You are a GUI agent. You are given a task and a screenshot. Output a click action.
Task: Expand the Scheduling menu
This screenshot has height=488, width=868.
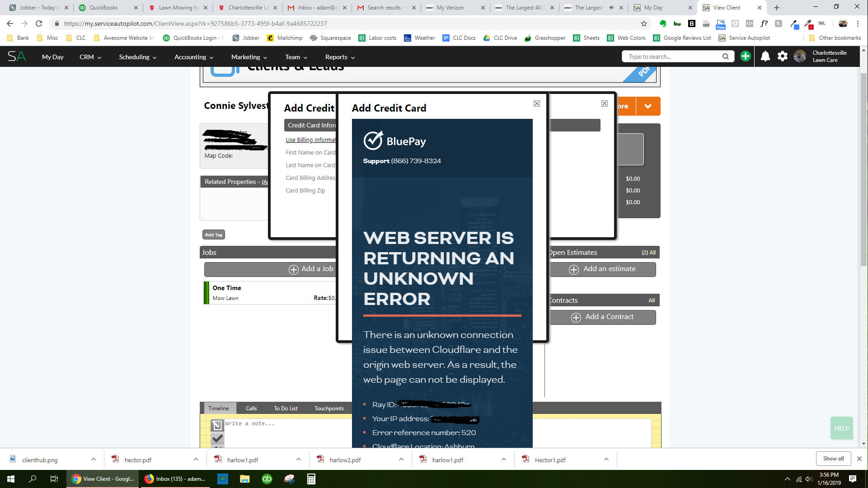tap(137, 57)
